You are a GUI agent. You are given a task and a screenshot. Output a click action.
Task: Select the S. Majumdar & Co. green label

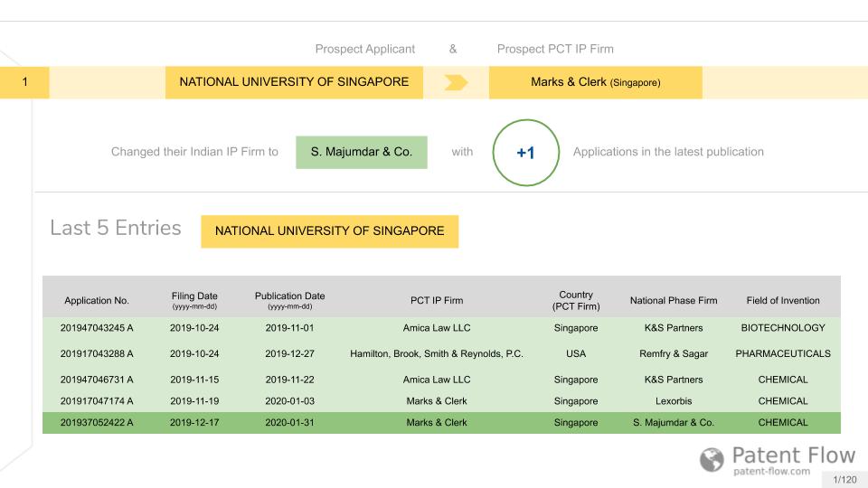point(362,152)
